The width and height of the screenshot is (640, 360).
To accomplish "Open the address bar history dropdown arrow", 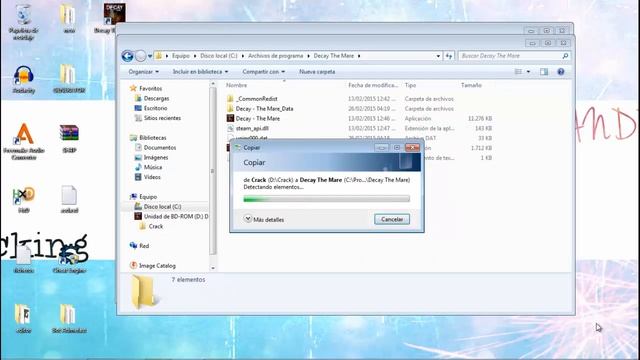I will pos(438,56).
